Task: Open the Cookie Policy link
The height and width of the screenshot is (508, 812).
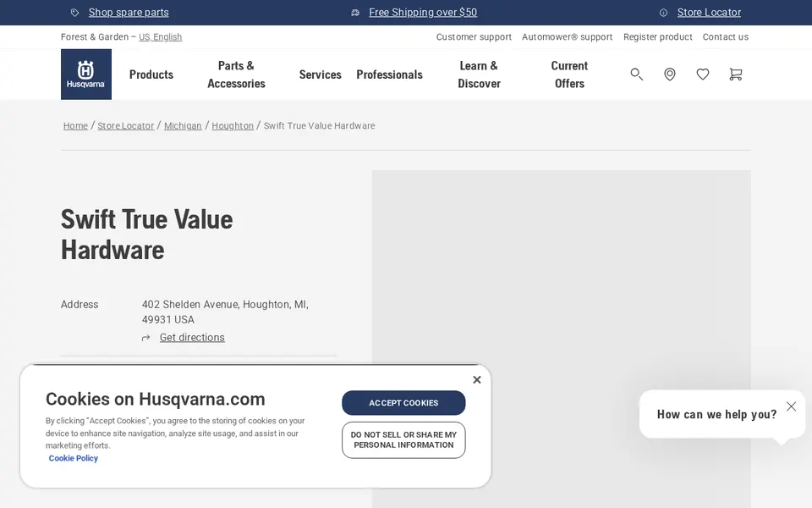Action: click(x=73, y=458)
